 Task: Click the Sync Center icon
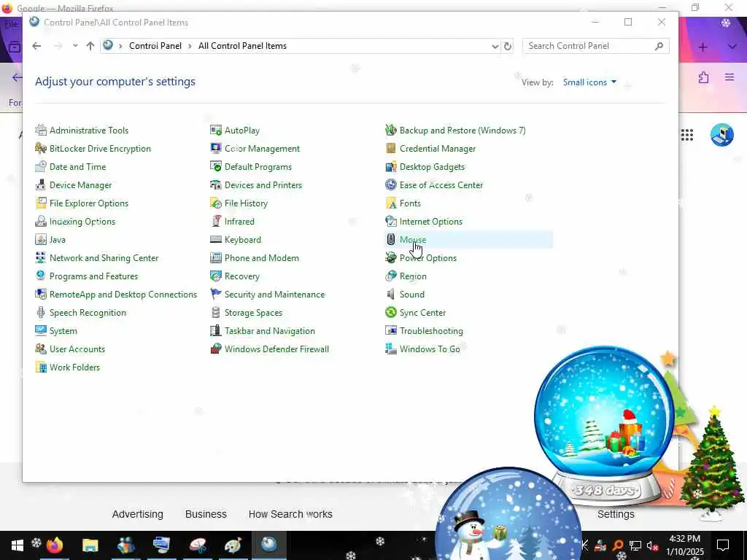(x=391, y=312)
